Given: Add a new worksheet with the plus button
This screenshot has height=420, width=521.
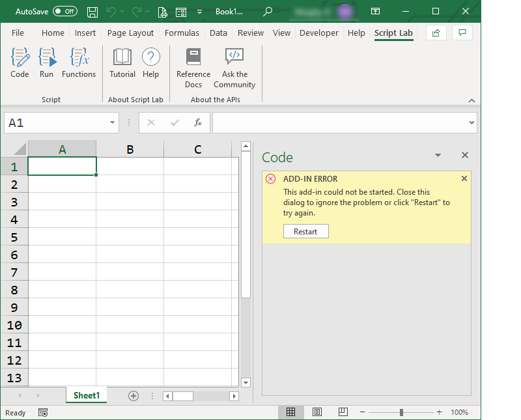Looking at the screenshot, I should (133, 395).
